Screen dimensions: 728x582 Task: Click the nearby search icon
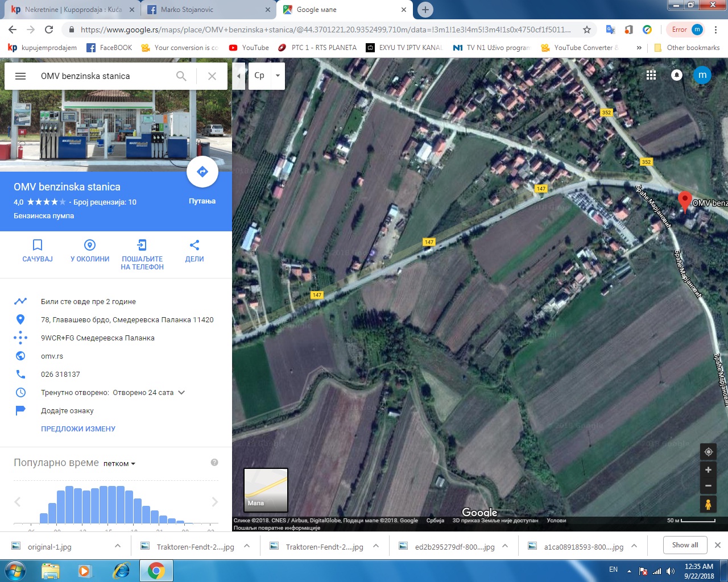90,246
